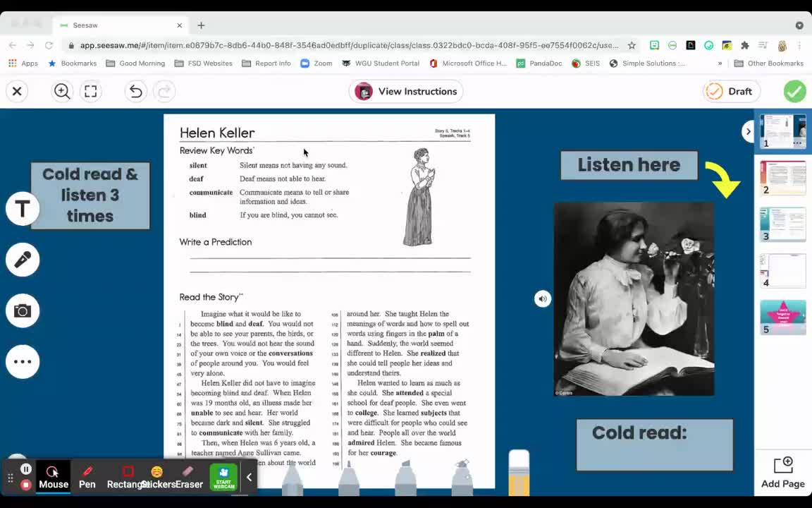Click the zoom in magnifier icon

tap(62, 91)
